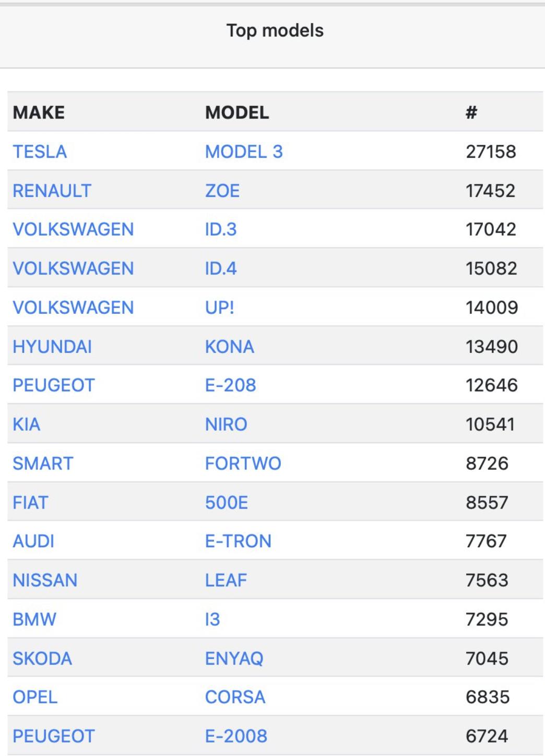The image size is (545, 756).
Task: Open the E-208 model link
Action: click(230, 385)
